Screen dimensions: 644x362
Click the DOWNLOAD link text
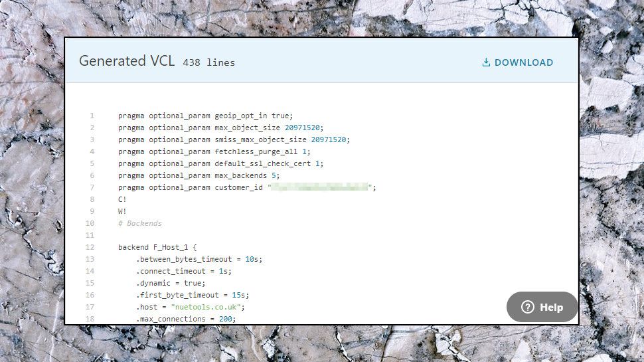point(524,62)
